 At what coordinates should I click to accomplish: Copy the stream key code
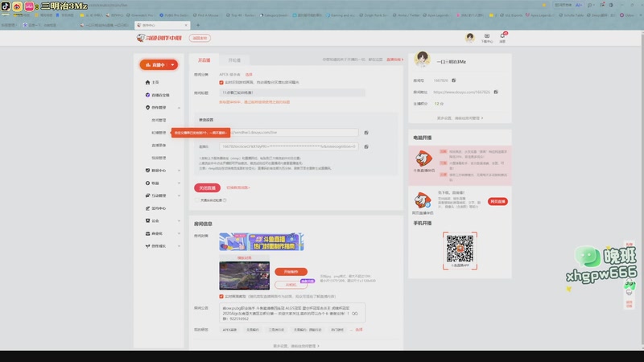pyautogui.click(x=366, y=146)
